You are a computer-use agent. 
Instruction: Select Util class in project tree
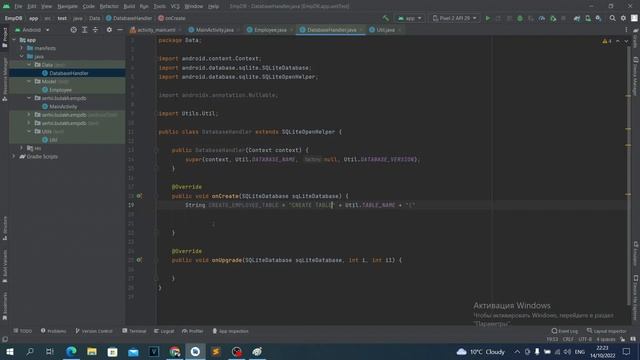tap(53, 140)
